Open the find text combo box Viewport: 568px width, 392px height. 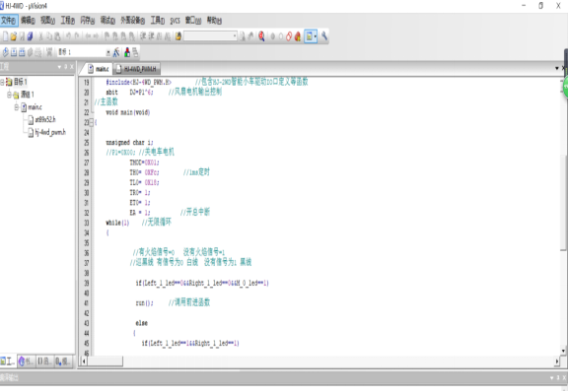coord(210,36)
